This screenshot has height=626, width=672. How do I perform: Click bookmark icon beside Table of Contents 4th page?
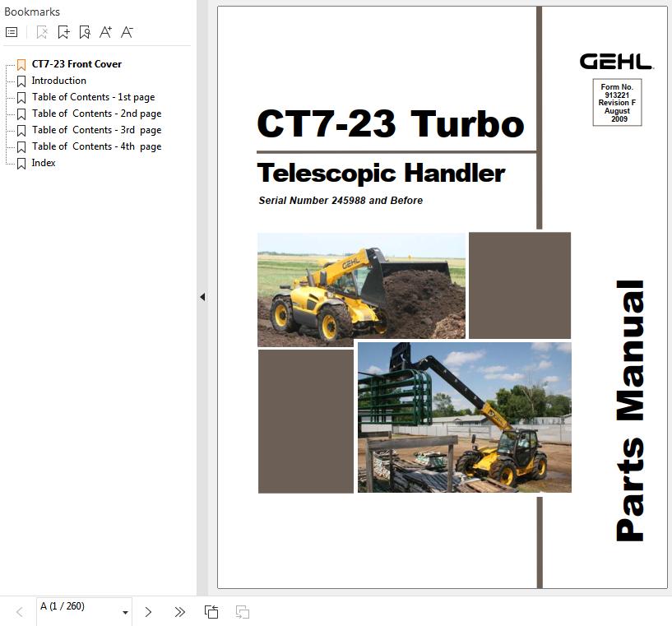pos(21,147)
